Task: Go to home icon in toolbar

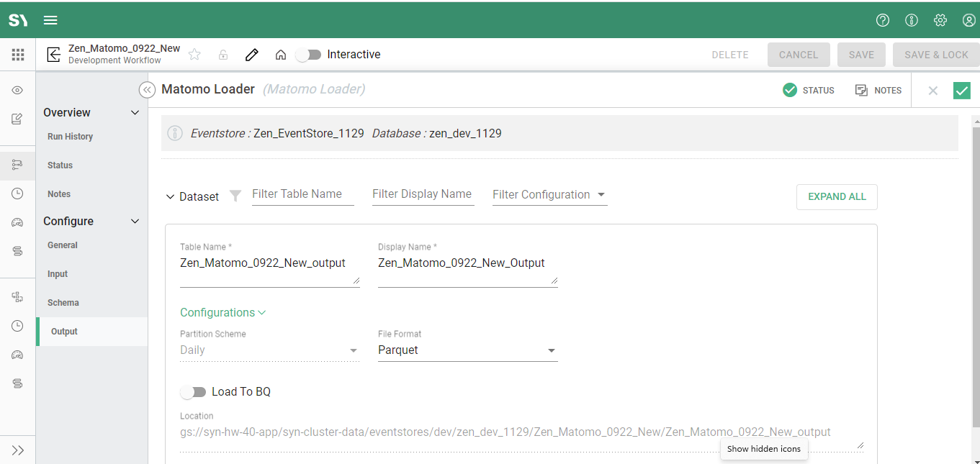Action: tap(281, 55)
